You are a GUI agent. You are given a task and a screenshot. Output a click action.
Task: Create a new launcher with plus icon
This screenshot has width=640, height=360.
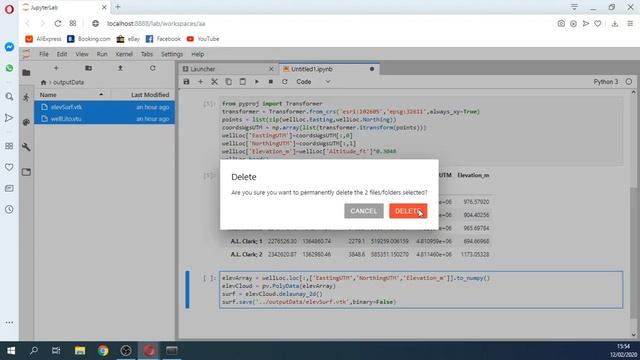[56, 68]
